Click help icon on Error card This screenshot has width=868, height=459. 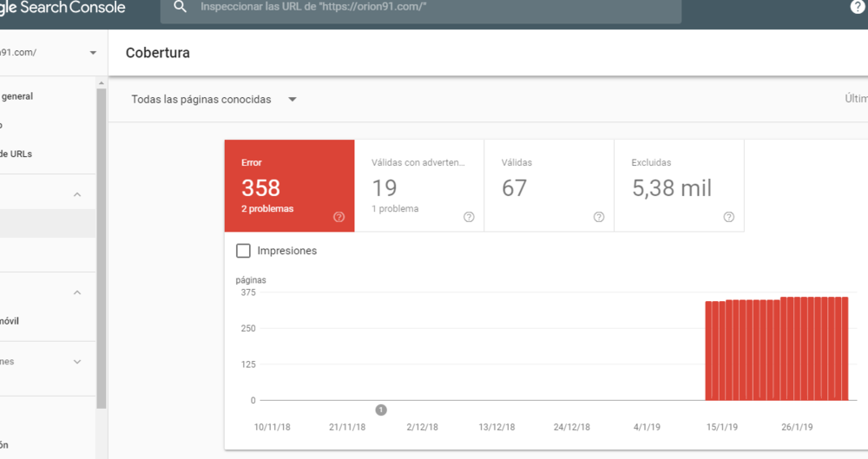339,217
